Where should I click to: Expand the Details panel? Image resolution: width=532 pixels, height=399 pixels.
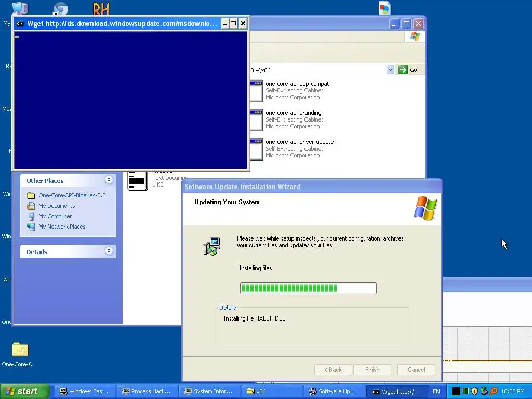109,251
